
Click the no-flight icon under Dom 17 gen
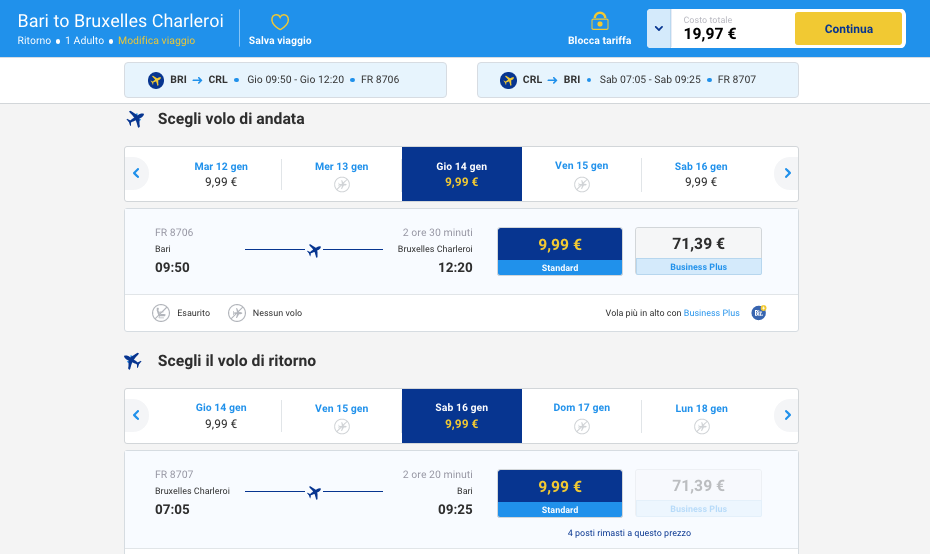pyautogui.click(x=582, y=426)
